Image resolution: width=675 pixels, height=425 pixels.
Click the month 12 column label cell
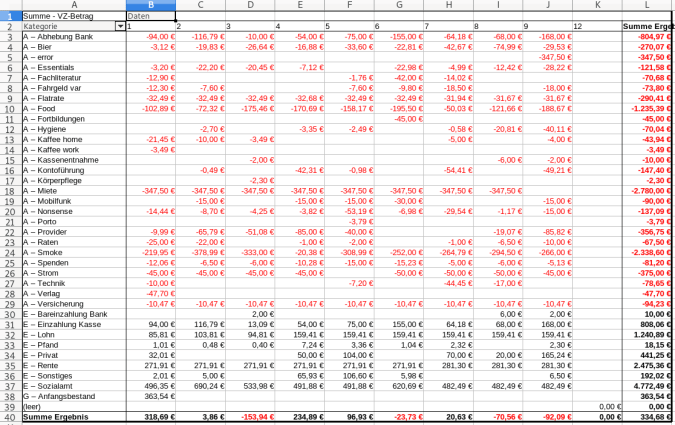point(596,26)
